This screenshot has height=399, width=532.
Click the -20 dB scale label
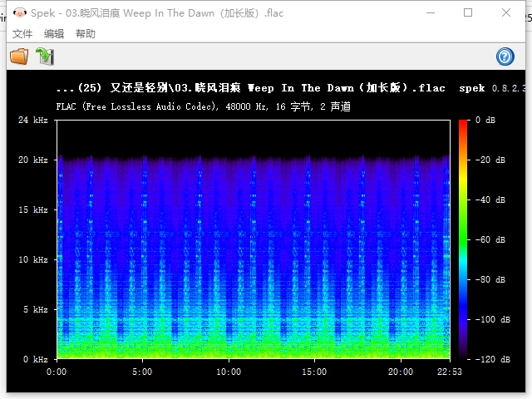[490, 160]
